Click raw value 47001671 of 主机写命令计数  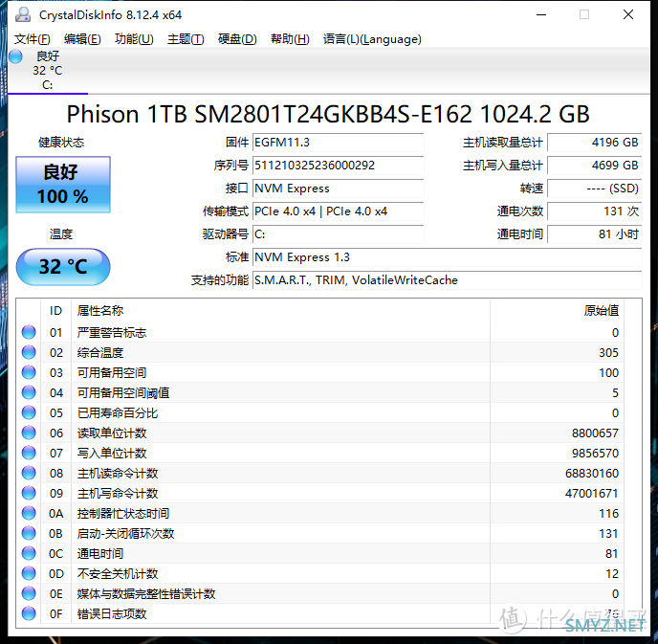point(592,493)
